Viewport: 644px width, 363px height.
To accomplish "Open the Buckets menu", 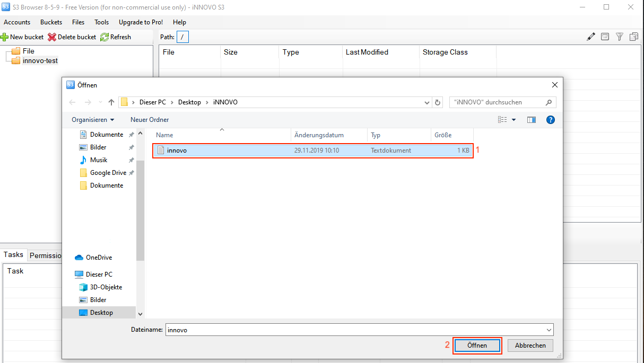I will point(51,22).
